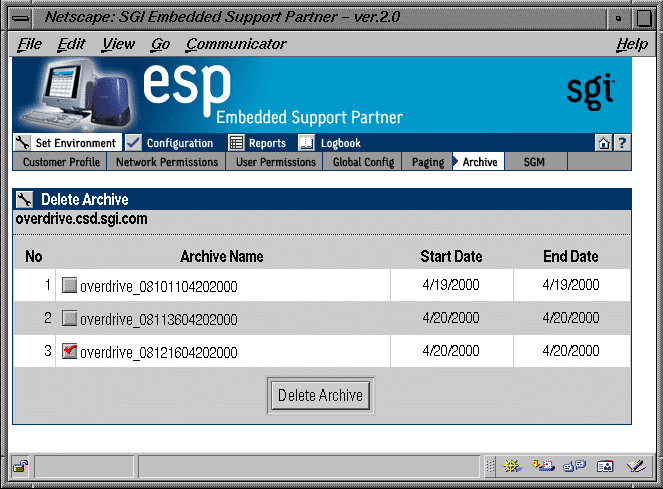Click the component bar drag handle
Image resolution: width=663 pixels, height=489 pixels.
point(490,466)
